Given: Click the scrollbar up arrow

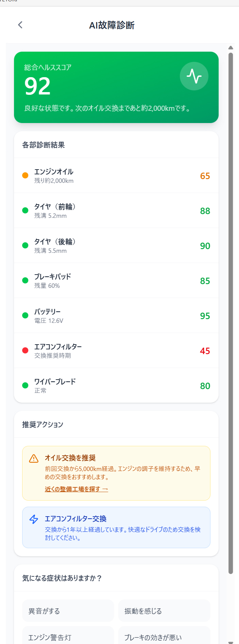Looking at the screenshot, I should tap(230, 48).
